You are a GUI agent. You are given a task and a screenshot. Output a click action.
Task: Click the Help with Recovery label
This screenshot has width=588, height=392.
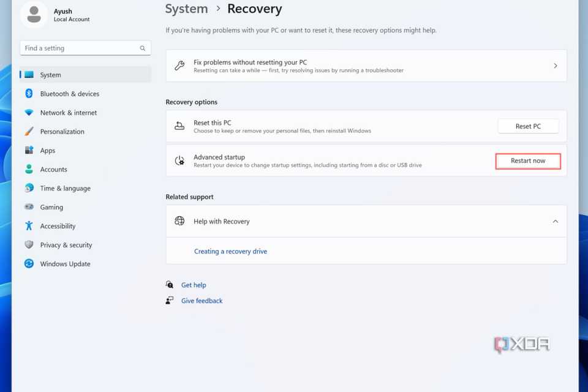(221, 221)
